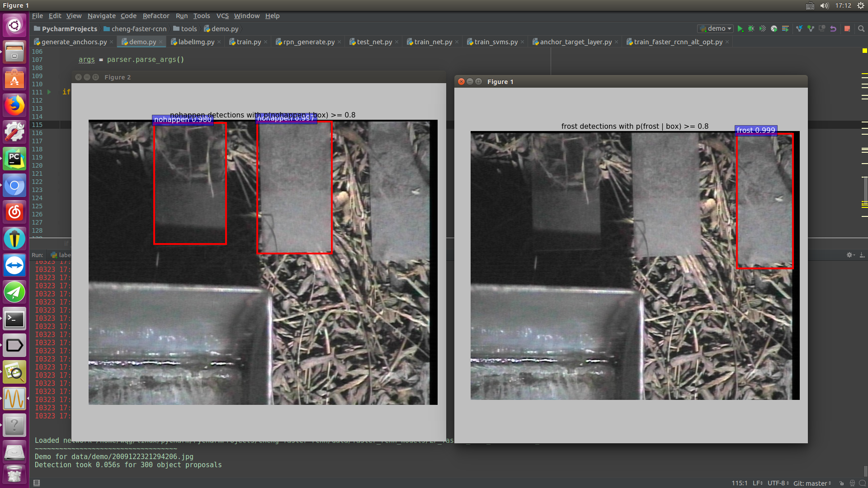
Task: Close the demo.py editor tab
Action: click(x=160, y=42)
